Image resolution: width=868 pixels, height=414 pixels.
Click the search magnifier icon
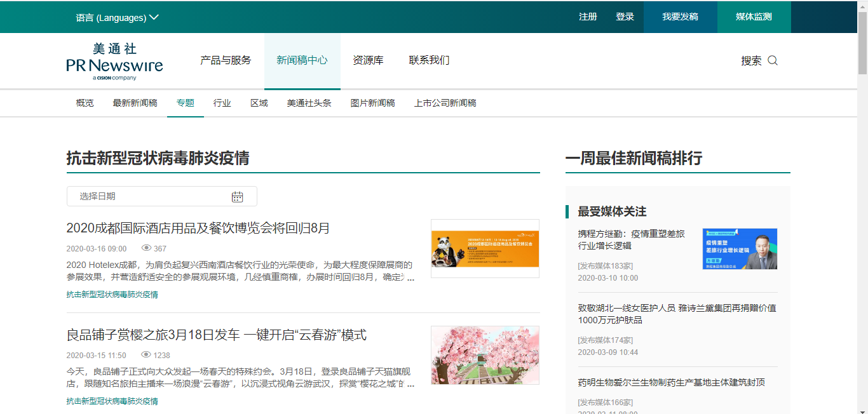[773, 61]
